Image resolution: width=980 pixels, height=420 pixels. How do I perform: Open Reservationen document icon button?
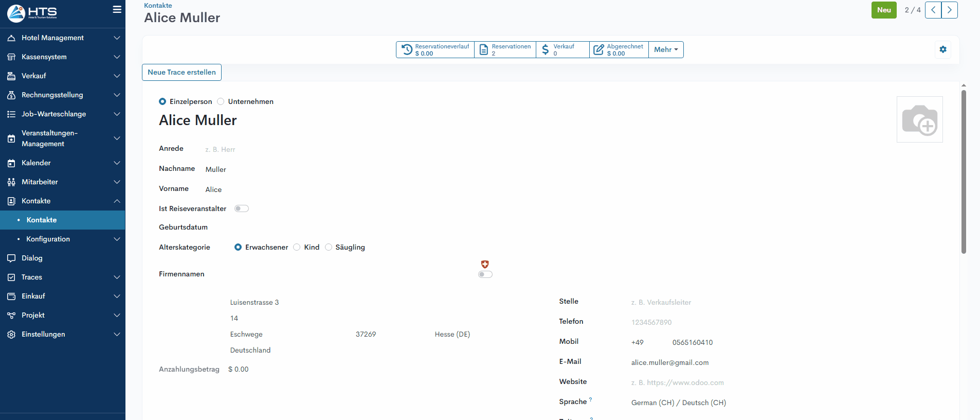[483, 49]
